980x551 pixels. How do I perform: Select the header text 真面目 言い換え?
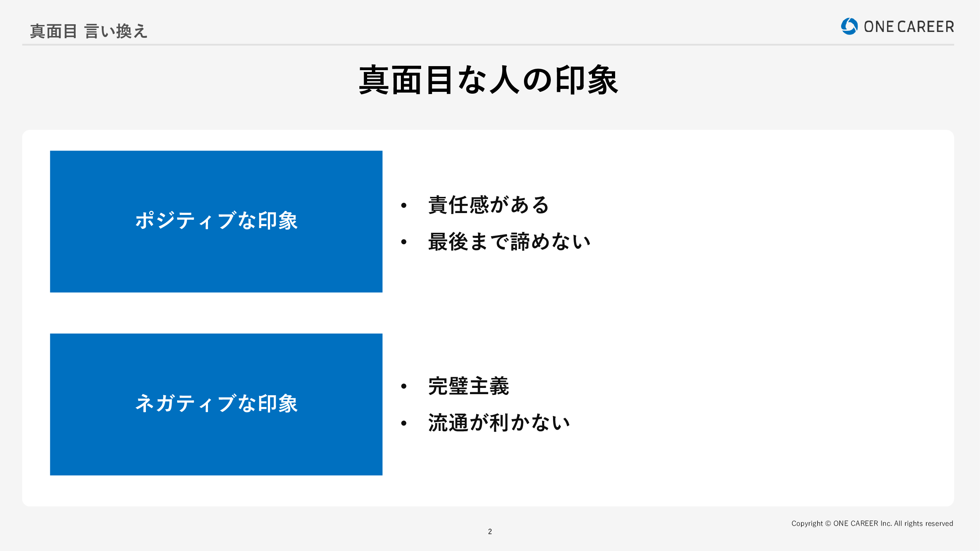pos(88,31)
